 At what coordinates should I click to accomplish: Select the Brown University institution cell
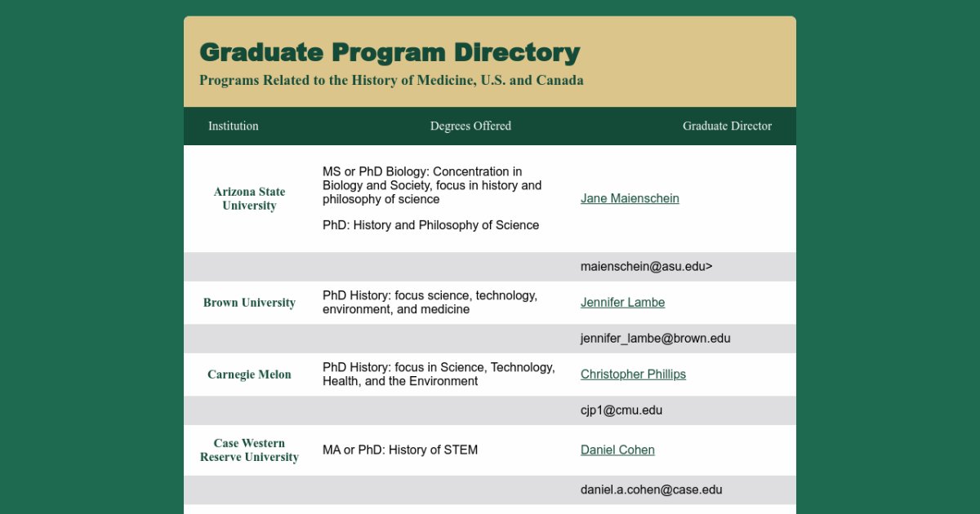pyautogui.click(x=249, y=303)
